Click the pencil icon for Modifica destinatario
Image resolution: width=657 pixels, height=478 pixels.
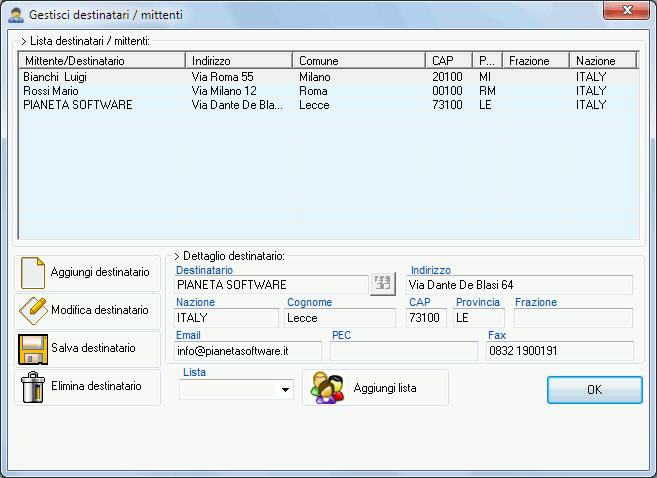point(33,310)
